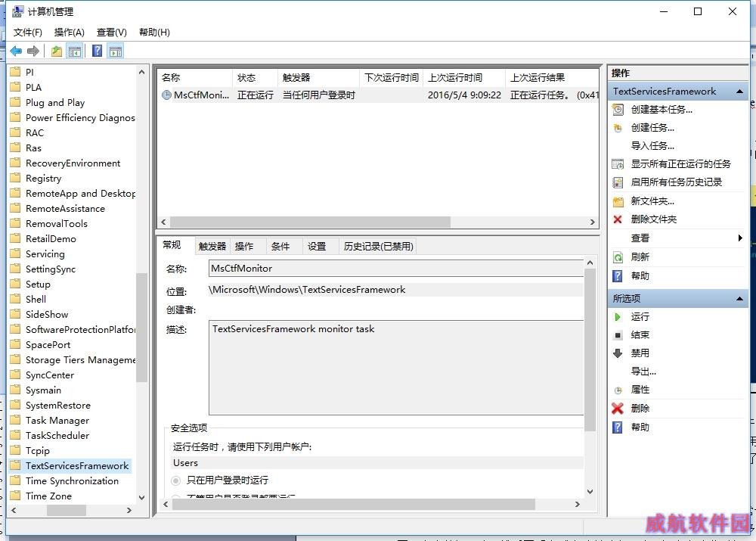Viewport: 756px width, 541px height.
Task: Click the help icon at the bottom of 所选项
Action: [618, 427]
